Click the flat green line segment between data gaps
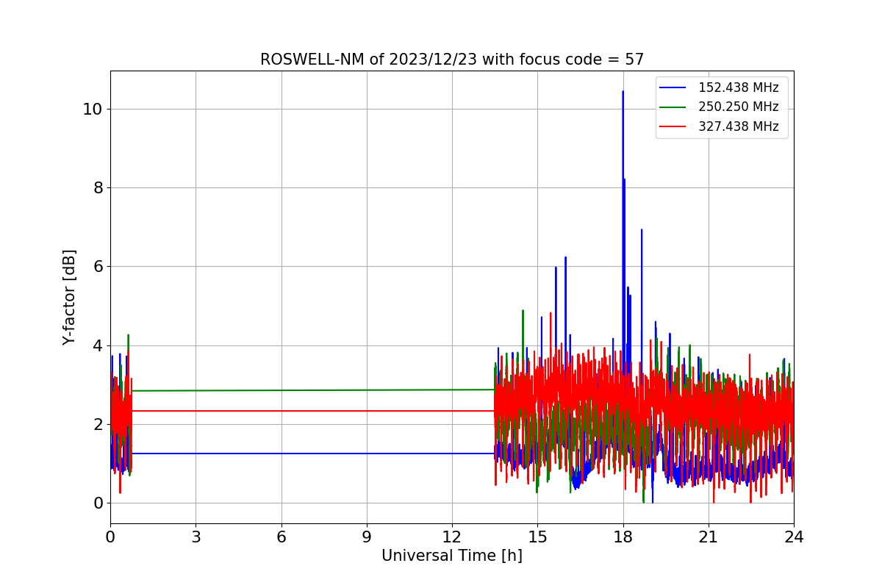The height and width of the screenshot is (588, 882). point(312,390)
